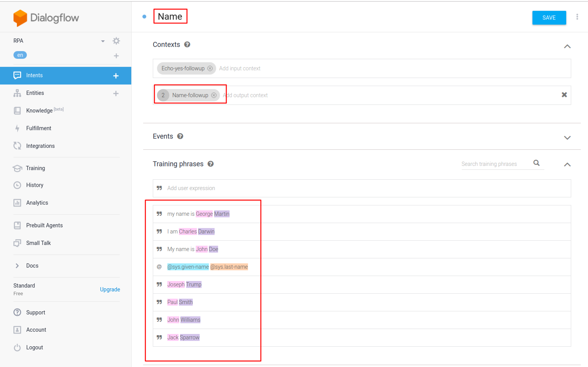Viewport: 588px width, 367px height.
Task: Open Analytics page
Action: pyautogui.click(x=37, y=203)
